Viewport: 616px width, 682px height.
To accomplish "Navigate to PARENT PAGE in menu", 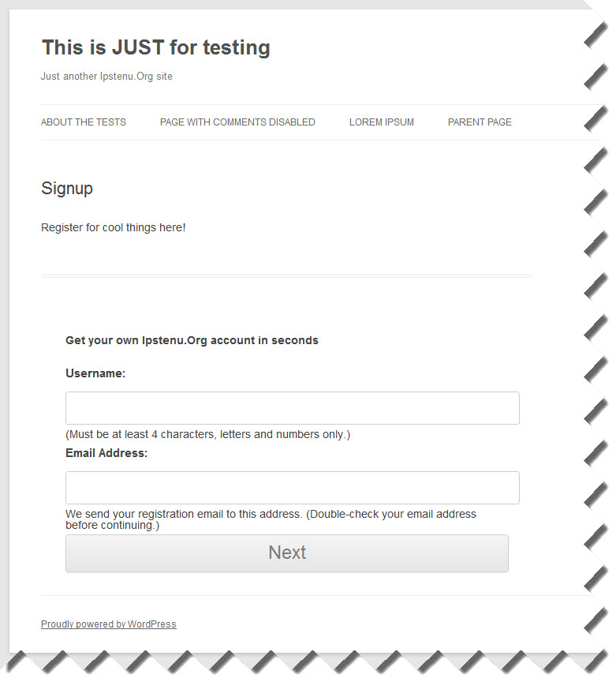I will 480,122.
